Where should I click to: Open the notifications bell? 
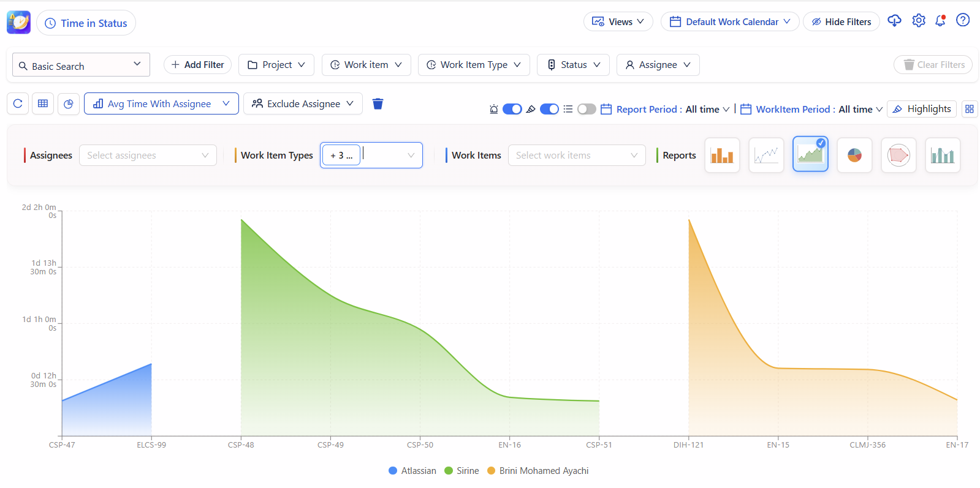point(940,21)
